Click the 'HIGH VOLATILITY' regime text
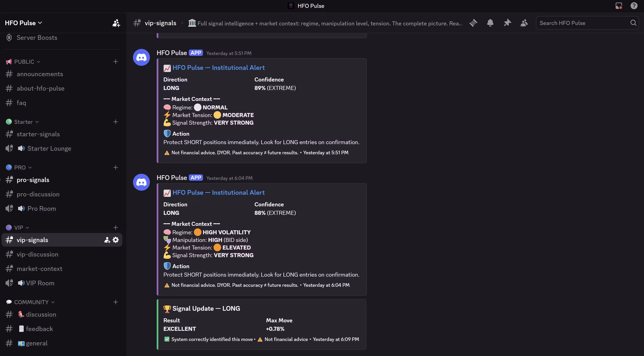 point(226,233)
